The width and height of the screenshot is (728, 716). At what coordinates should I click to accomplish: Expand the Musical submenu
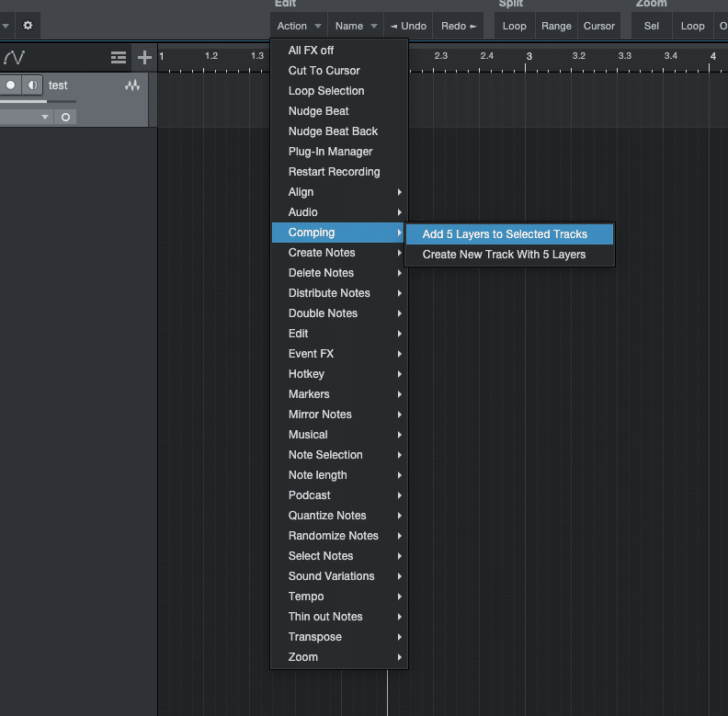[339, 435]
